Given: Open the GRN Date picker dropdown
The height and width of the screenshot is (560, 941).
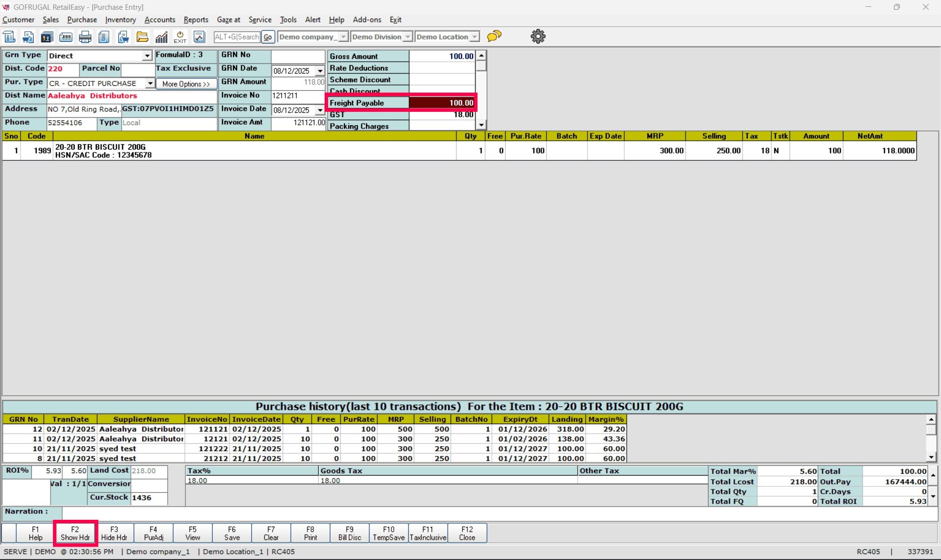Looking at the screenshot, I should tap(320, 71).
